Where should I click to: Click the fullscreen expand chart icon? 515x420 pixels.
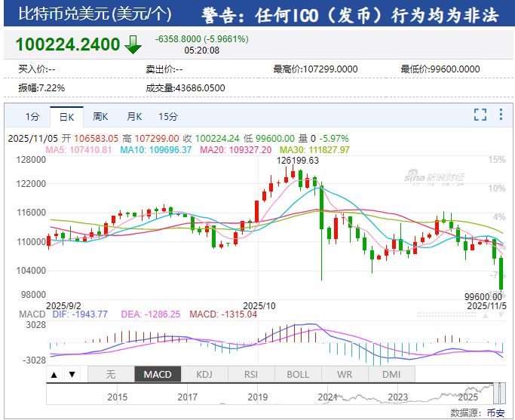480,115
